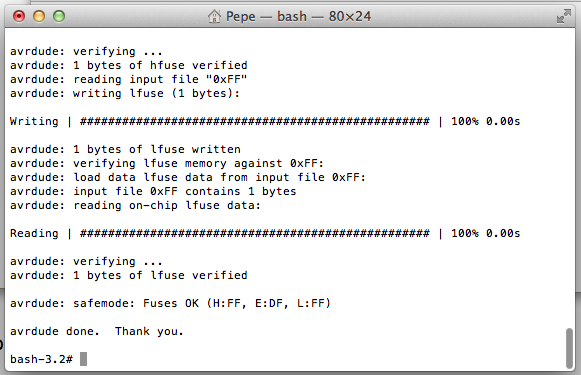Click the window title 'Pepe — bash — 80×24'
This screenshot has width=581, height=375.
tap(298, 16)
